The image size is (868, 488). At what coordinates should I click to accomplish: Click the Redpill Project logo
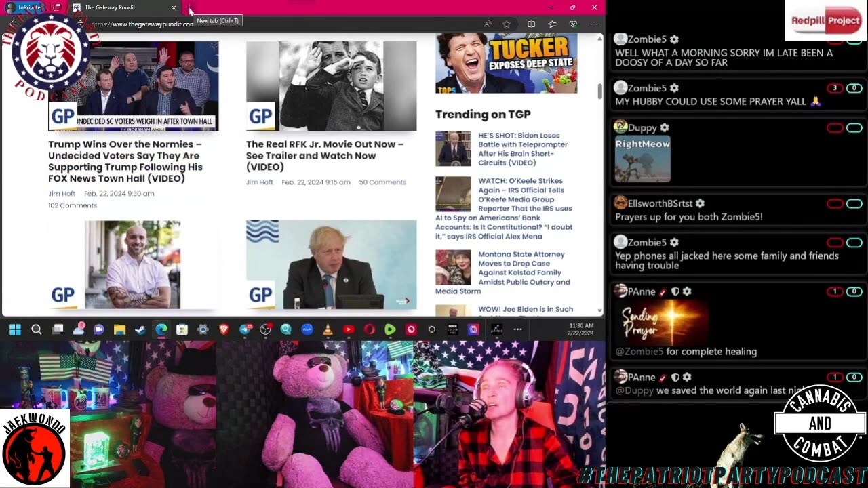826,20
